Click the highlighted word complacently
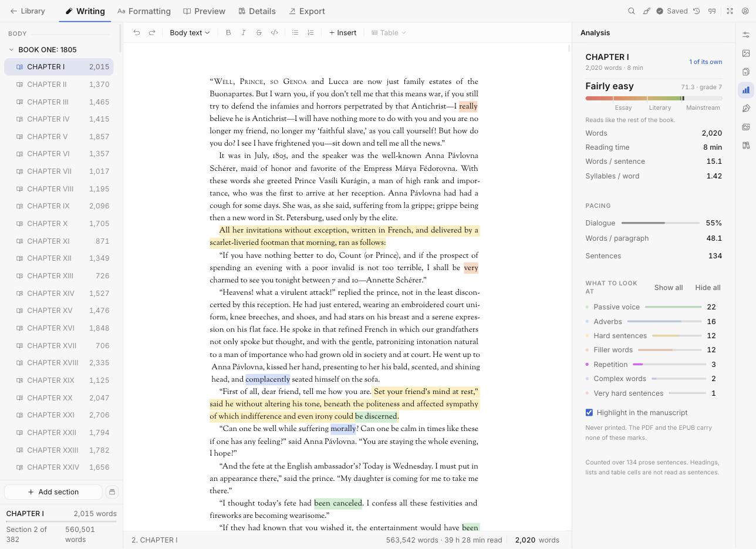Image resolution: width=756 pixels, height=549 pixels. coord(268,379)
